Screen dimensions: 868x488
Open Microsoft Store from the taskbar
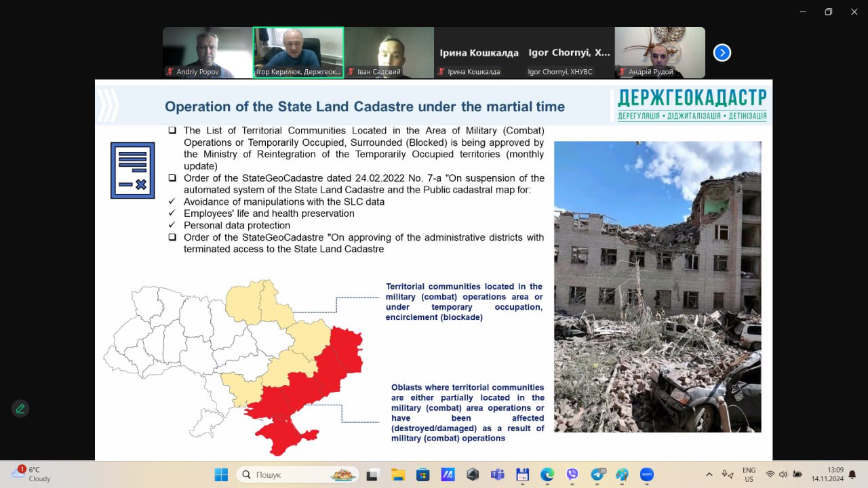pyautogui.click(x=422, y=474)
